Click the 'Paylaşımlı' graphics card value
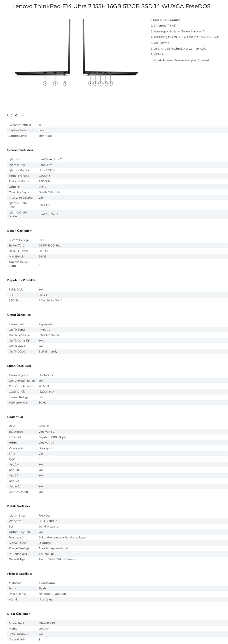Viewport: 228px width, 644px height. 45,324
